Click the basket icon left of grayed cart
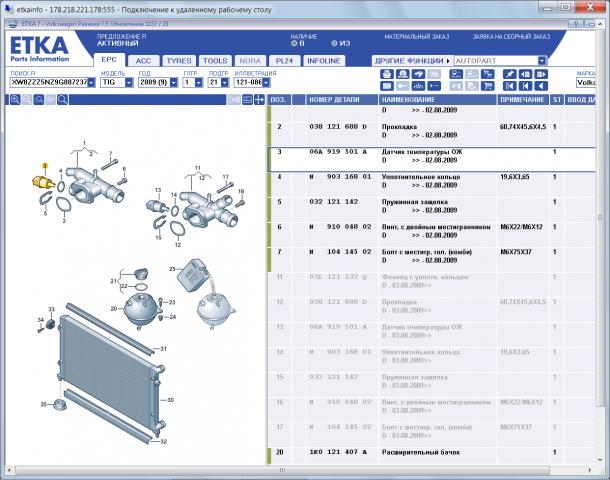The width and height of the screenshot is (610, 480). [x=456, y=74]
